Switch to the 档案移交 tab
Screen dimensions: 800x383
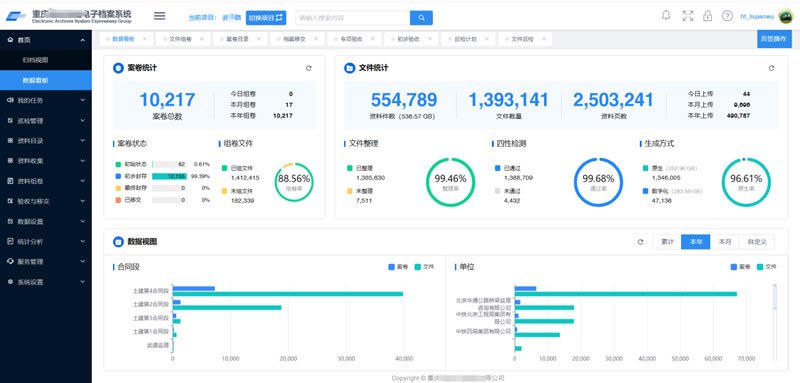tap(298, 38)
